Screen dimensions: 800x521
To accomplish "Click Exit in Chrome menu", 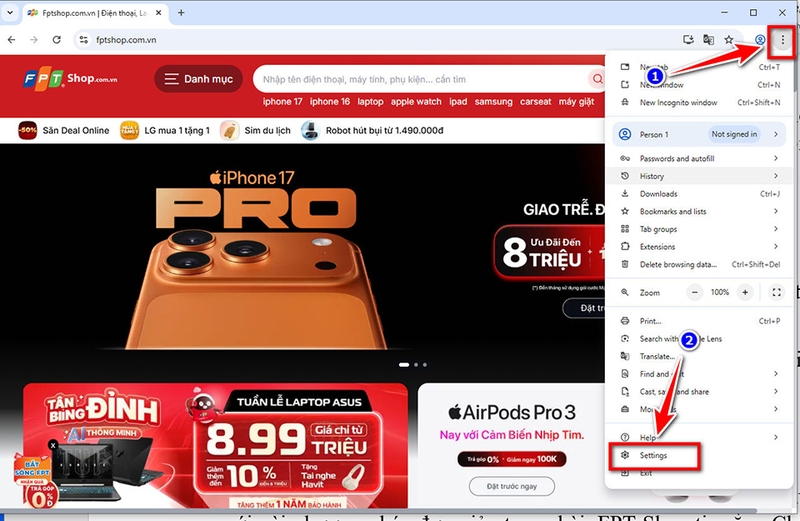I will (700, 474).
